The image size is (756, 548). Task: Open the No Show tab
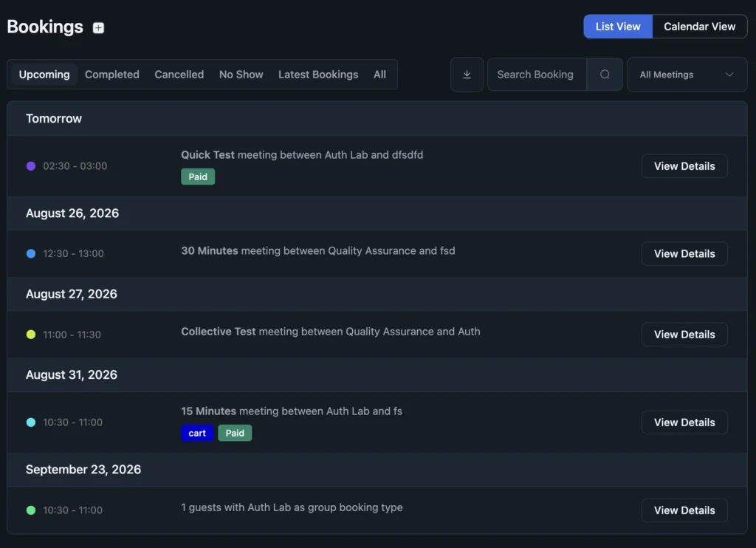click(241, 75)
